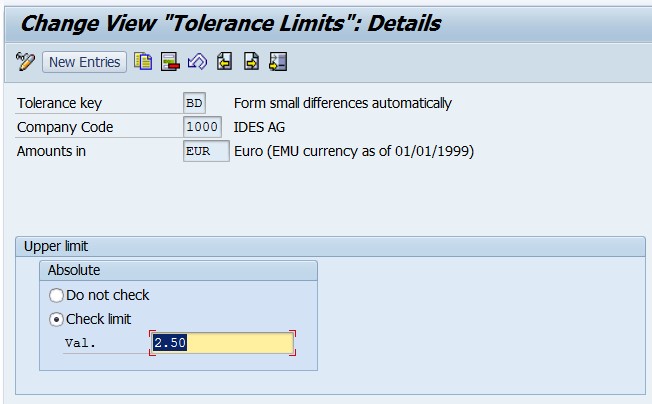Screen dimensions: 652x404
Task: Select the Do not check radio button
Action: (56, 296)
